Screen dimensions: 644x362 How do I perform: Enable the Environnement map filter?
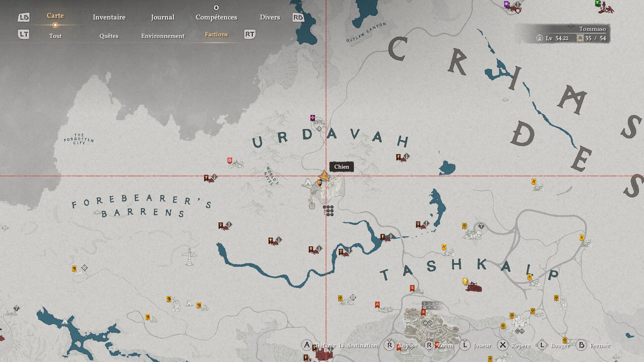pos(163,36)
